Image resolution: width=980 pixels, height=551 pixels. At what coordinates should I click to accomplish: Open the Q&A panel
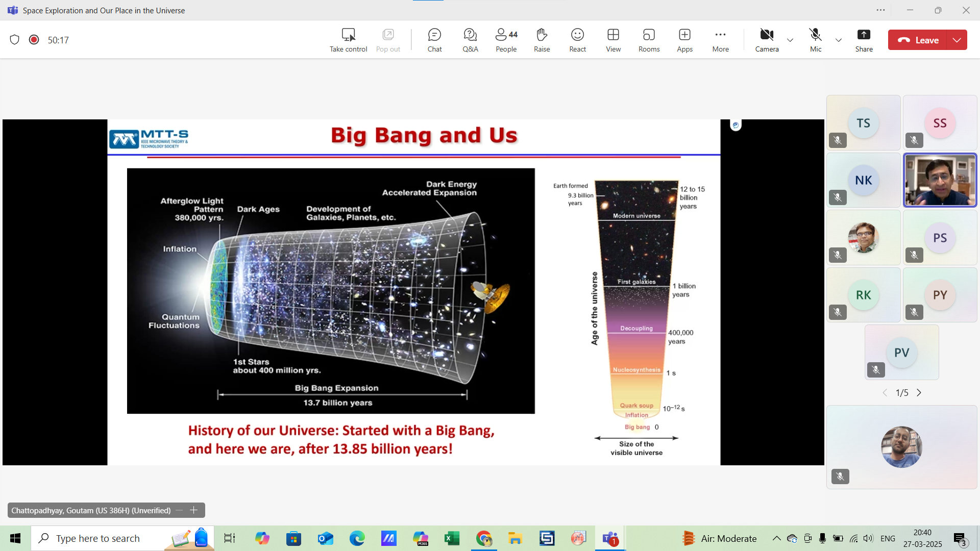(x=470, y=40)
